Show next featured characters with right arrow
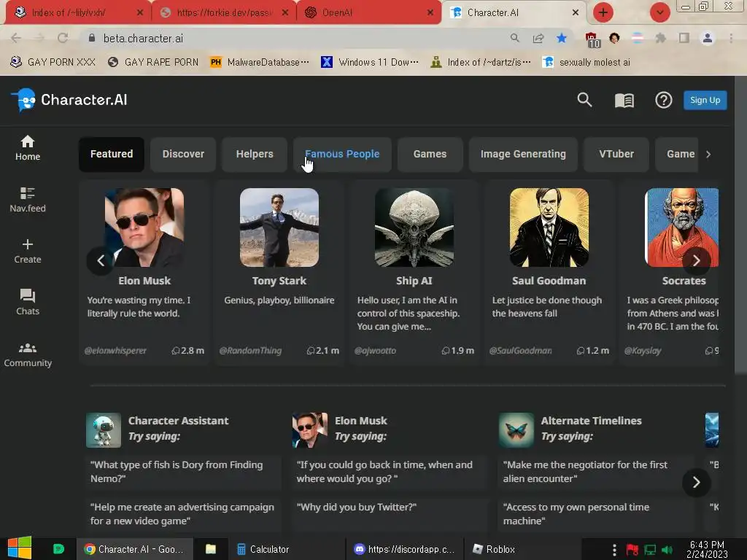The height and width of the screenshot is (560, 747). 697,260
